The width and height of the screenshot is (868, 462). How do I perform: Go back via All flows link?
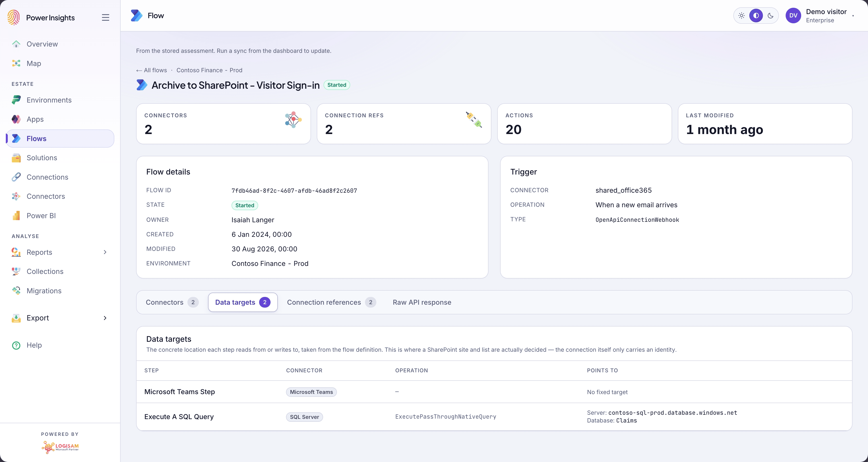(x=152, y=70)
